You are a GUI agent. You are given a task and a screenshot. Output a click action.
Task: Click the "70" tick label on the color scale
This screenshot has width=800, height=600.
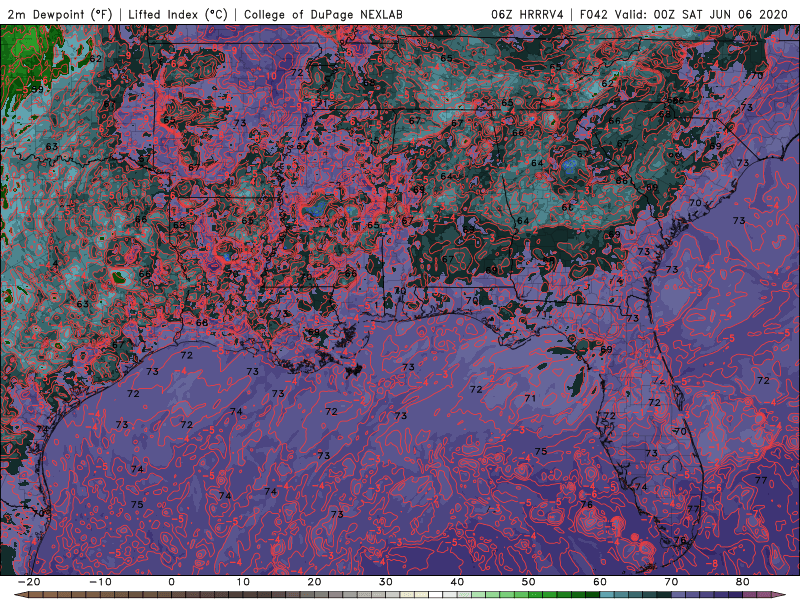click(x=671, y=582)
